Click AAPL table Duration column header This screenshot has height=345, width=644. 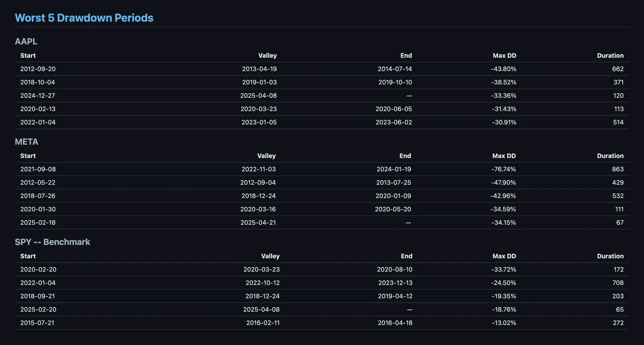tap(610, 56)
